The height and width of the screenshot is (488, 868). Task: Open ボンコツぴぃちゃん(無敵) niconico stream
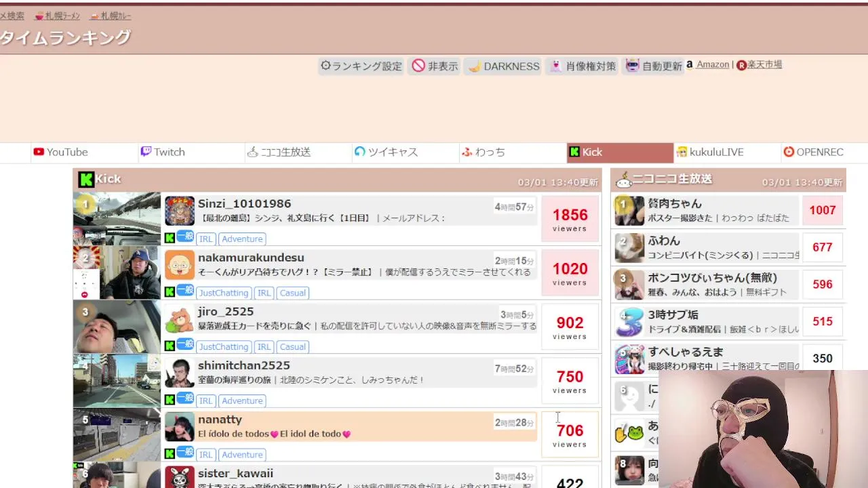(x=712, y=277)
